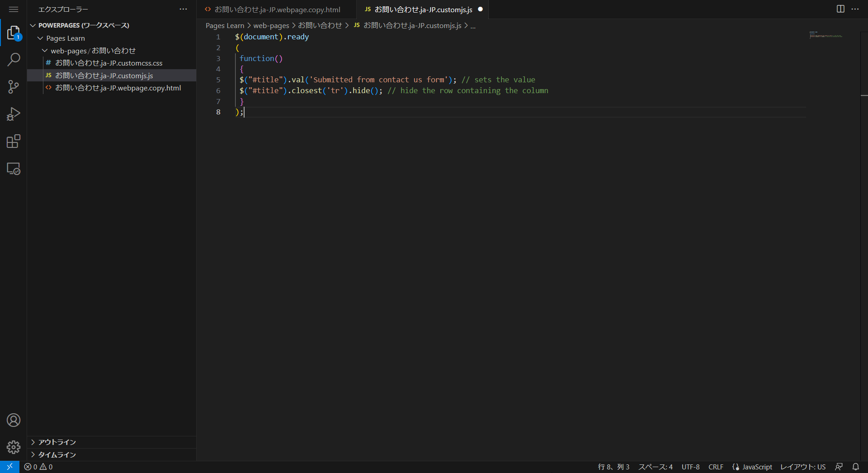Viewport: 868px width, 473px height.
Task: Click the feedback/account status icon beside the bell
Action: pos(839,467)
